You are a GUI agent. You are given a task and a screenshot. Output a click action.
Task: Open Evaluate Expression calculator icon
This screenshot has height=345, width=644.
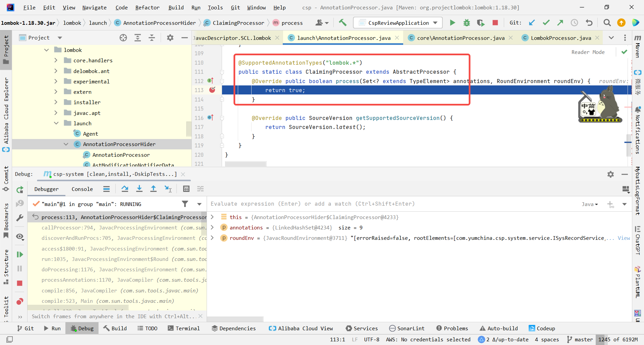pos(186,189)
